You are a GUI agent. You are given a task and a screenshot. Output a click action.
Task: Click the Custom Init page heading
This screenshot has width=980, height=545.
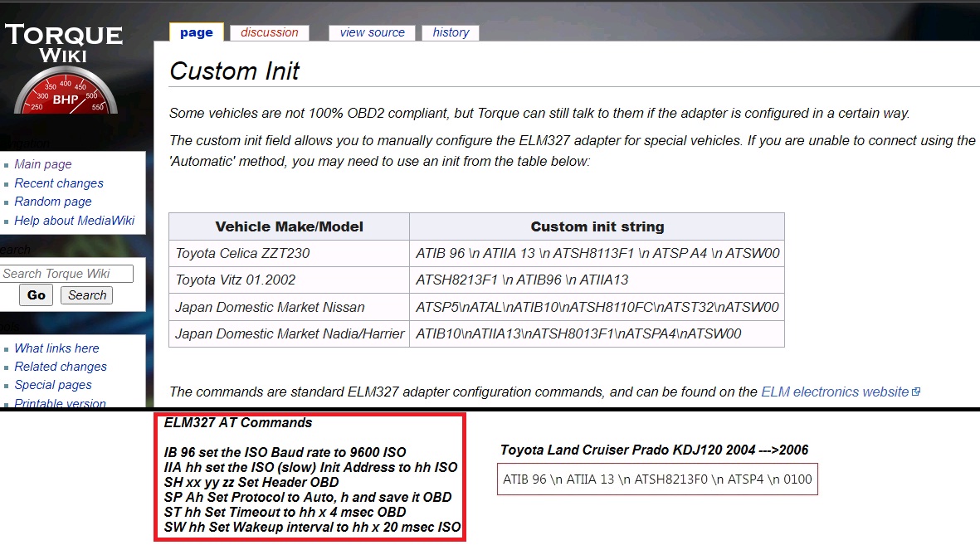pos(234,71)
